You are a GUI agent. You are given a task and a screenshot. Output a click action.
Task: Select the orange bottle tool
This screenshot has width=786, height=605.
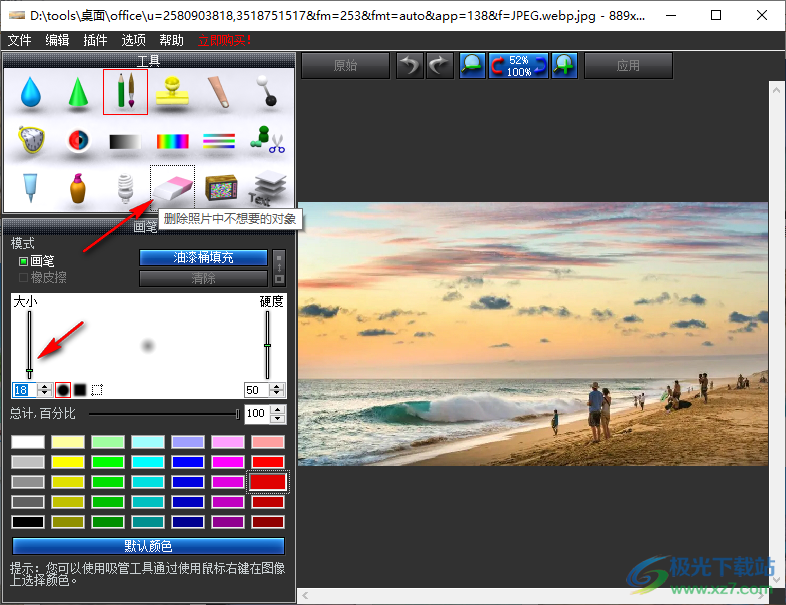click(78, 188)
